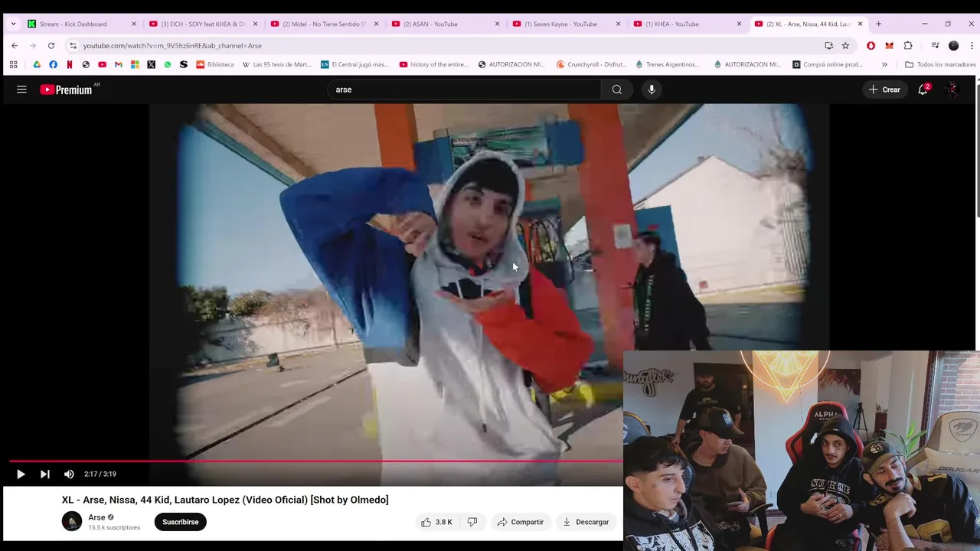
Task: Run the search with magnifier button
Action: (x=616, y=90)
